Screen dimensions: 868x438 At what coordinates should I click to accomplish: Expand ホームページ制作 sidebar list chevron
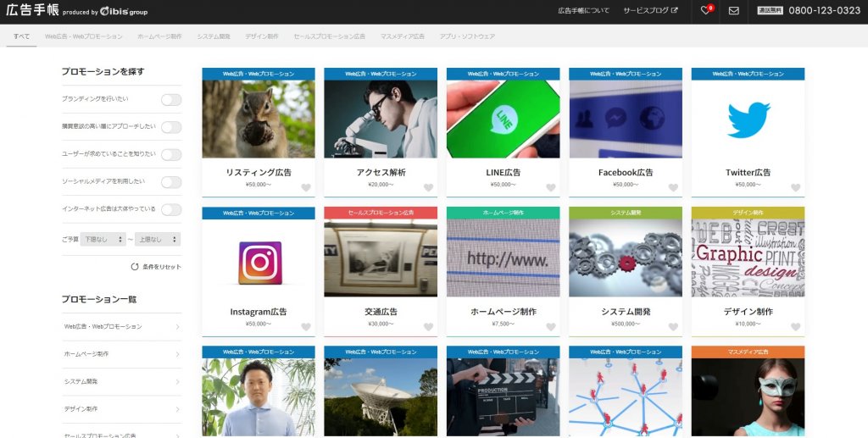pyautogui.click(x=178, y=354)
